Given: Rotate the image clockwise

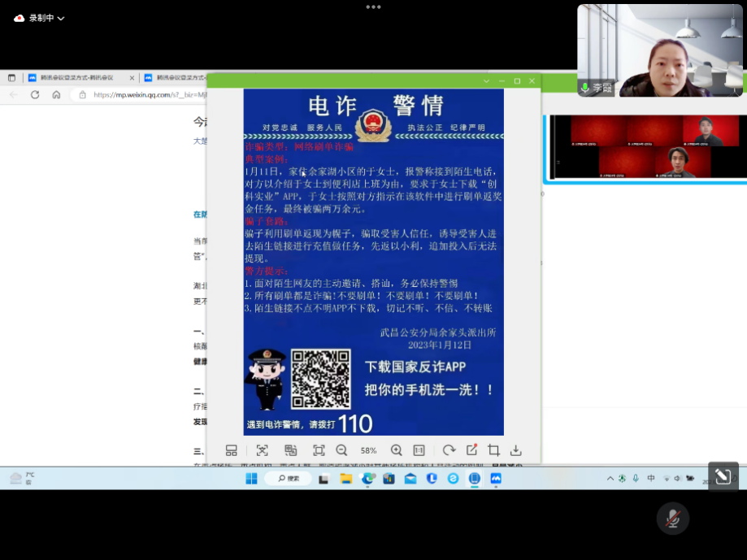Looking at the screenshot, I should 449,450.
